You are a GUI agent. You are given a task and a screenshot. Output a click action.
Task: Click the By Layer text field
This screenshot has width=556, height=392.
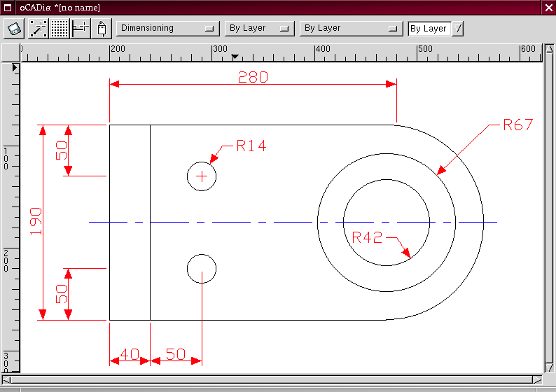point(429,29)
